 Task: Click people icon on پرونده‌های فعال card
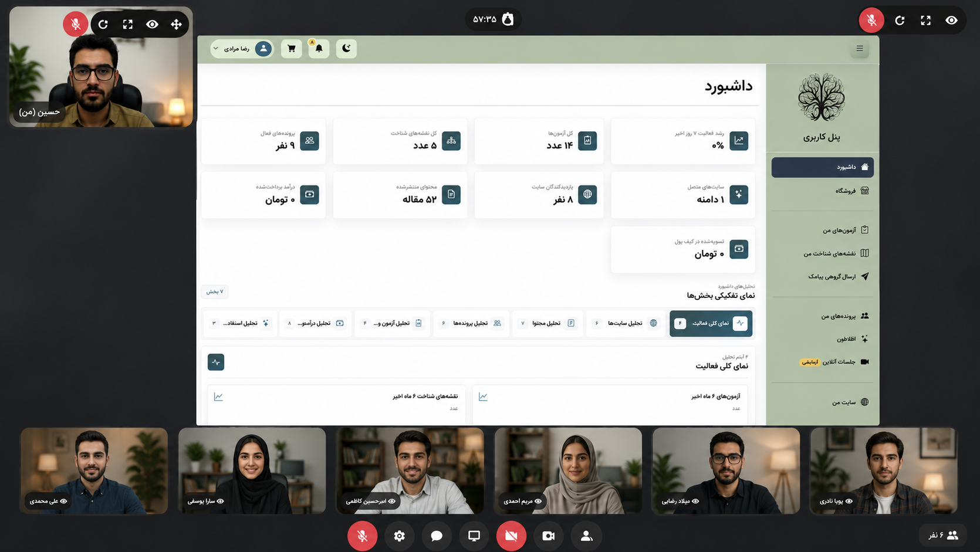coord(309,141)
